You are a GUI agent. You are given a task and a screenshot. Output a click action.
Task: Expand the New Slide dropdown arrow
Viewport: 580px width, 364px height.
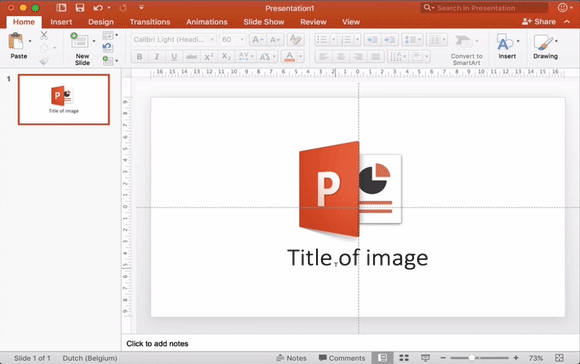tap(94, 41)
